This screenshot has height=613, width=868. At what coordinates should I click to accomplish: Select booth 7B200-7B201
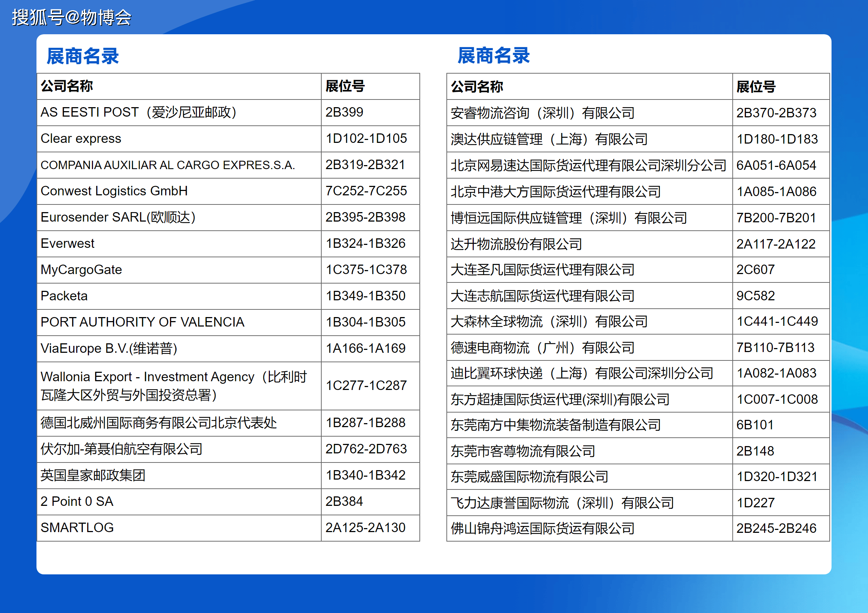[776, 218]
